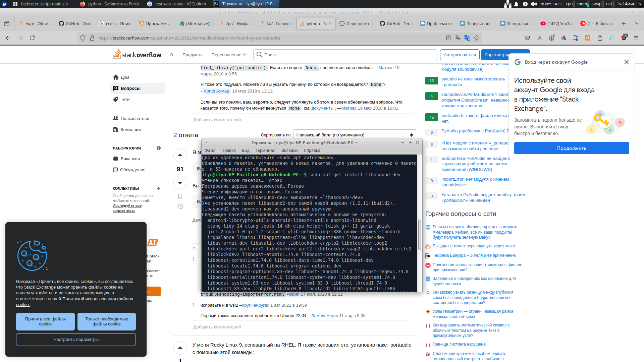Open the terminal Вид menu

(x=246, y=150)
